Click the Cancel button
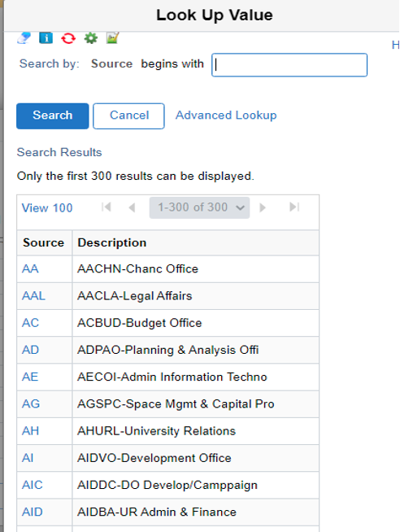 pyautogui.click(x=128, y=116)
